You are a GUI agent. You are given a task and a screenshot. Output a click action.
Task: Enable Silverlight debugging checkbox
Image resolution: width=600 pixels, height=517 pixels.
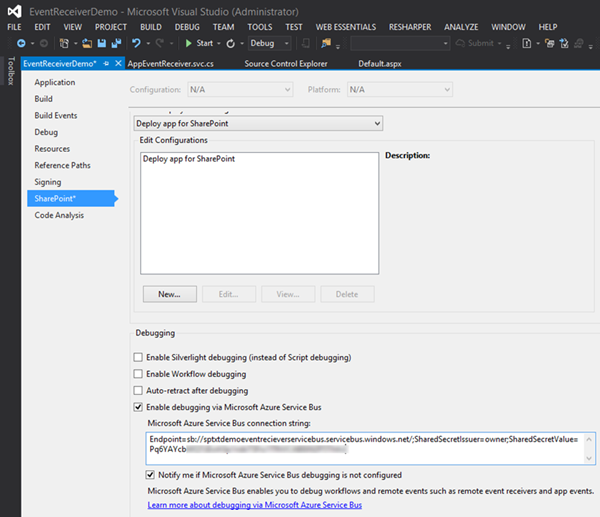139,357
